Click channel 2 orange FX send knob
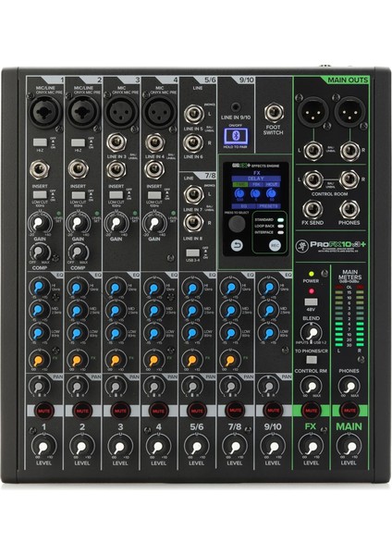Image resolution: width=392 pixels, height=555 pixels. [x=77, y=360]
